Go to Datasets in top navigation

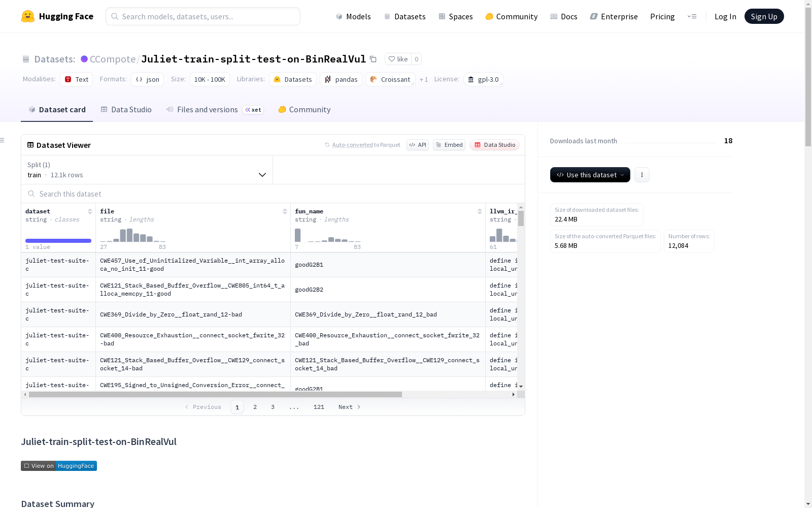pos(404,16)
